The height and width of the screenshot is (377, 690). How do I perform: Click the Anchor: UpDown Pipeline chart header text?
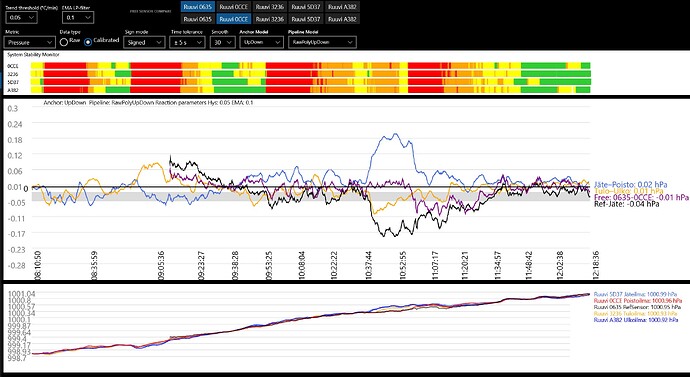click(x=148, y=102)
